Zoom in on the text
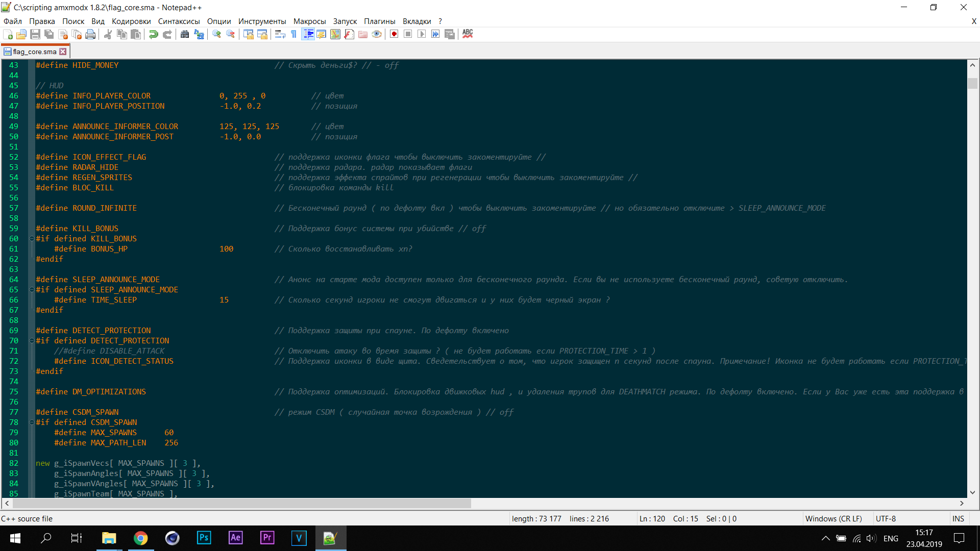 click(x=217, y=34)
